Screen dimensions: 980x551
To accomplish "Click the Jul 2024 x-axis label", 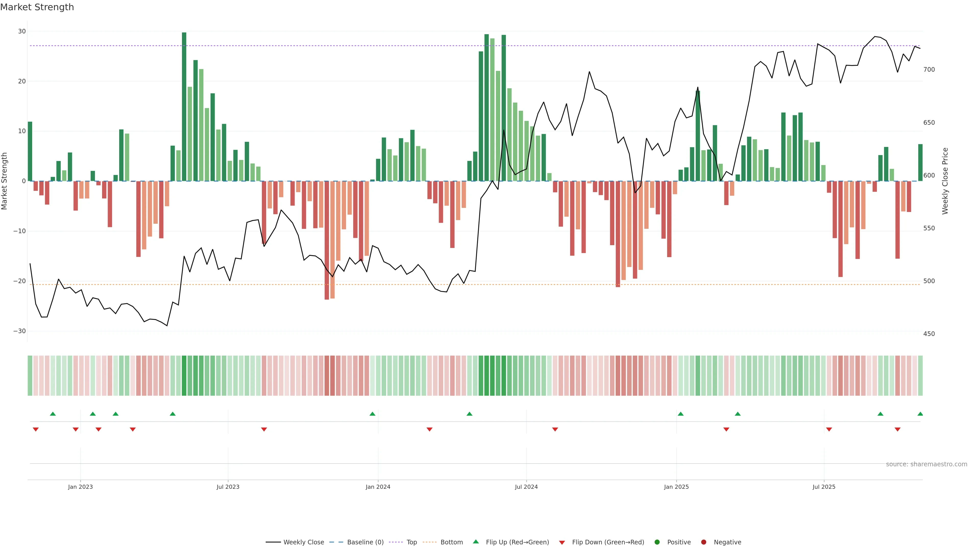I will 526,487.
